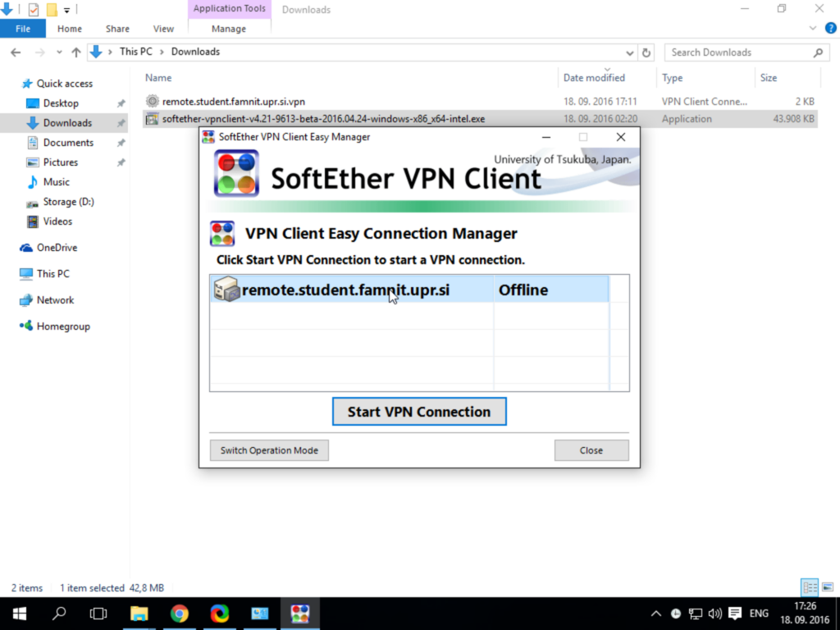The height and width of the screenshot is (630, 840).
Task: Switch to large thumbnails view icon
Action: (828, 587)
